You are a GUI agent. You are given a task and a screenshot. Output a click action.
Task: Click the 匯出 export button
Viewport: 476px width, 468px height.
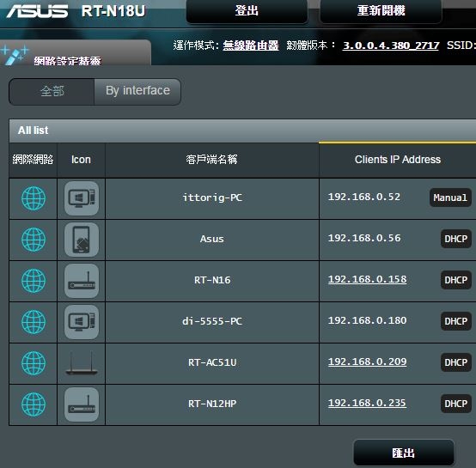pos(404,453)
